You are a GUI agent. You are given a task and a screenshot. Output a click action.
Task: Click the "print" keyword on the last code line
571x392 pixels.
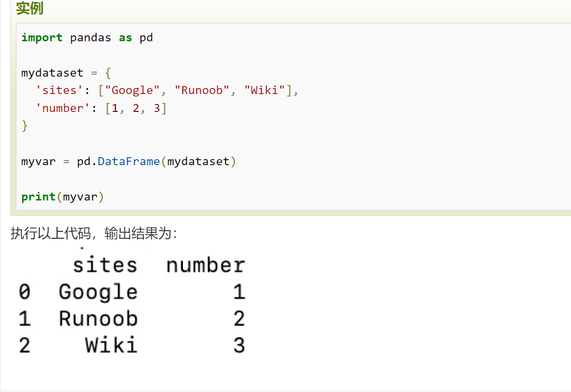click(38, 197)
